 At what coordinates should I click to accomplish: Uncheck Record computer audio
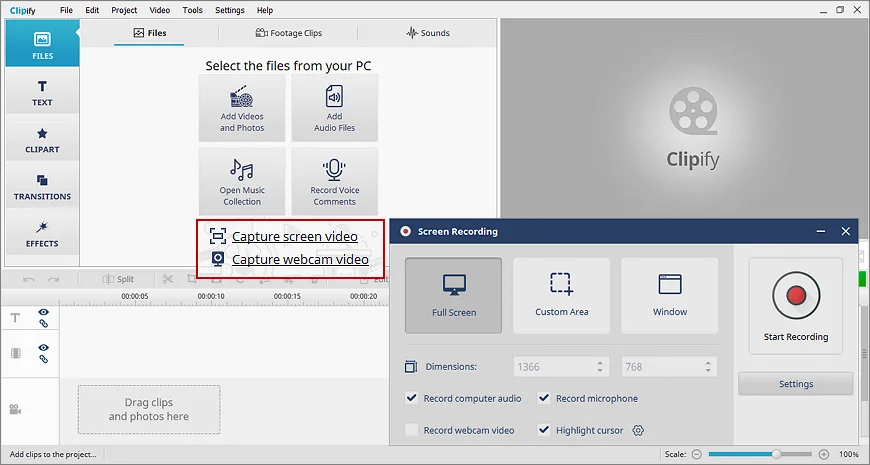412,398
